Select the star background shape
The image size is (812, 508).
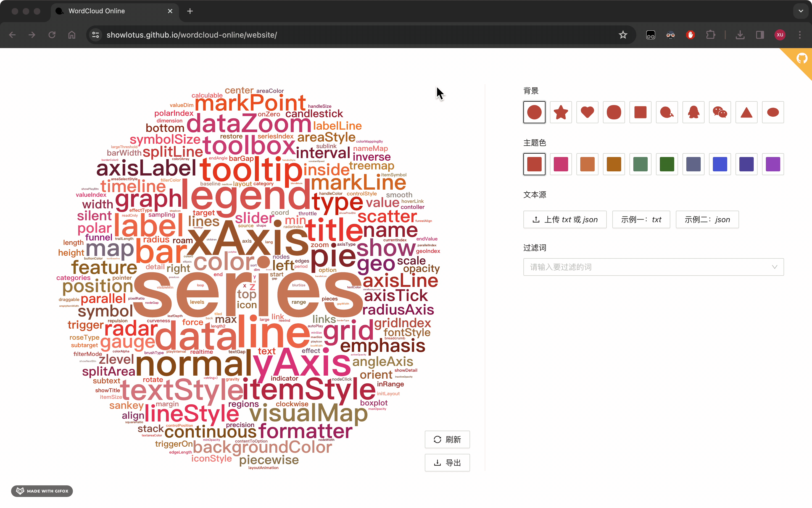561,112
